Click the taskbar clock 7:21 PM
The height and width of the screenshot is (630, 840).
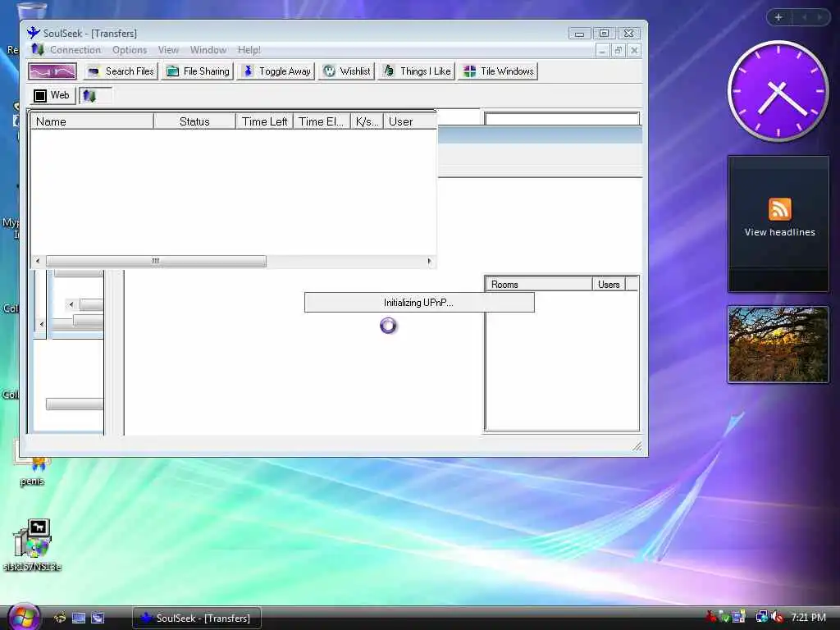(x=808, y=617)
